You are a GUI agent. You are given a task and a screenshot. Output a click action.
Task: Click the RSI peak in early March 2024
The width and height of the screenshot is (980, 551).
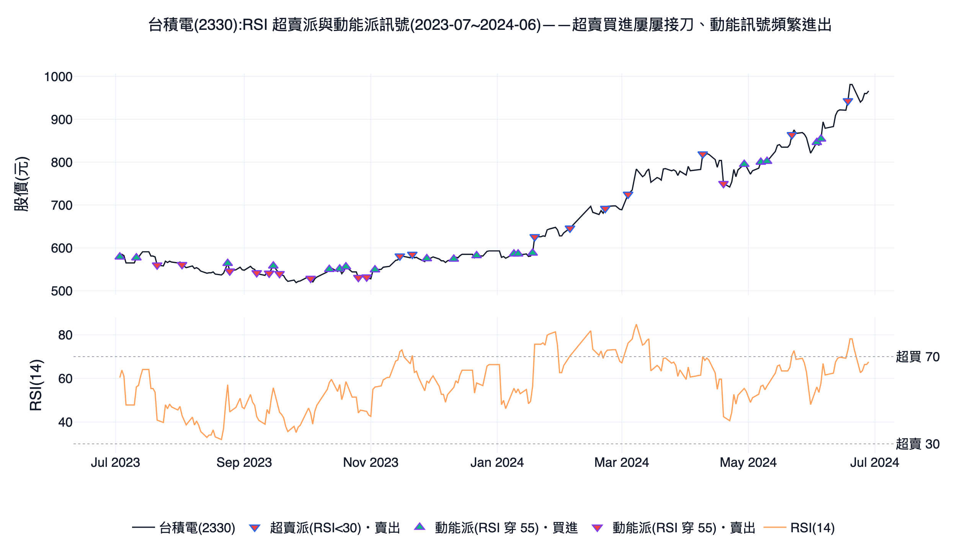636,324
